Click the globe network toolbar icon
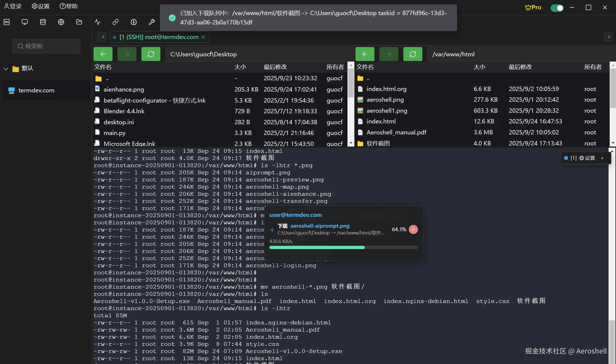 point(61,22)
